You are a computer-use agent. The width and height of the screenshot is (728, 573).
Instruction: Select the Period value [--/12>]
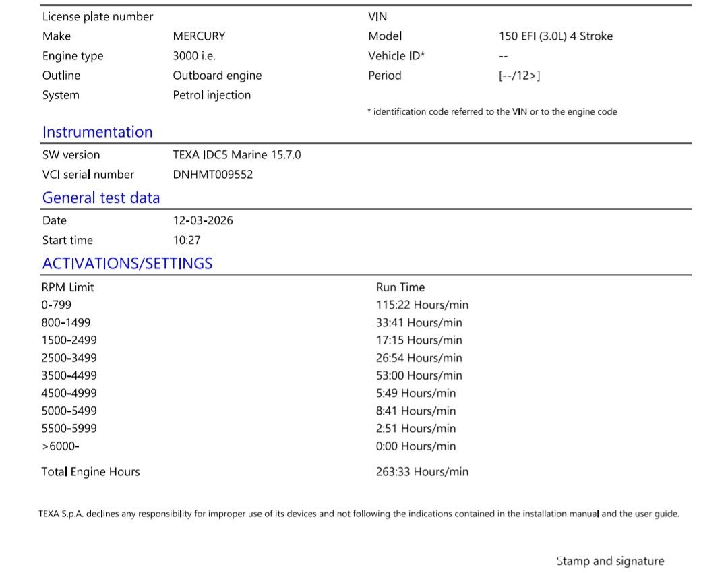519,76
